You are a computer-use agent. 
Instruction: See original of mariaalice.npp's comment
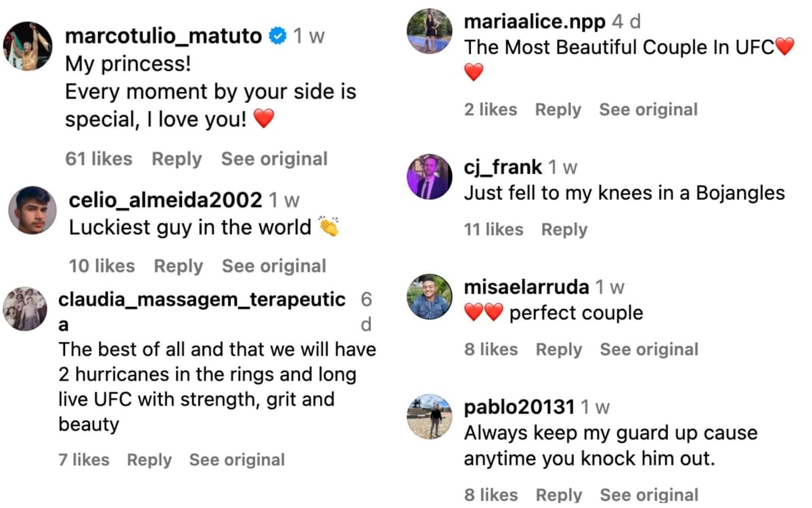point(648,110)
